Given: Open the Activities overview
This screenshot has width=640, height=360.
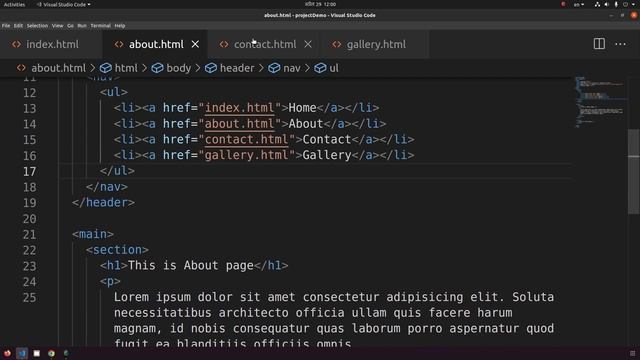Looking at the screenshot, I should (14, 4).
